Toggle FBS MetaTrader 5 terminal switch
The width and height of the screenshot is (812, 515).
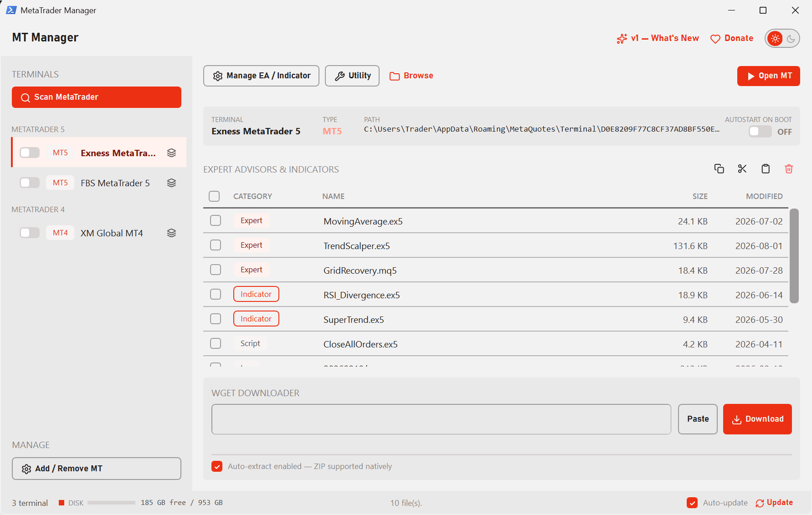(30, 183)
